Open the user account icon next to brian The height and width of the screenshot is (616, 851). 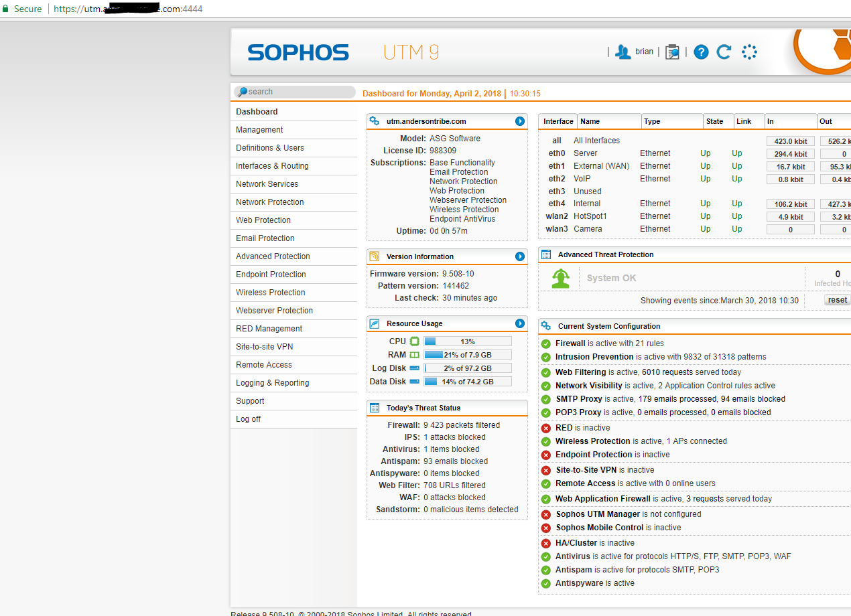tap(623, 52)
